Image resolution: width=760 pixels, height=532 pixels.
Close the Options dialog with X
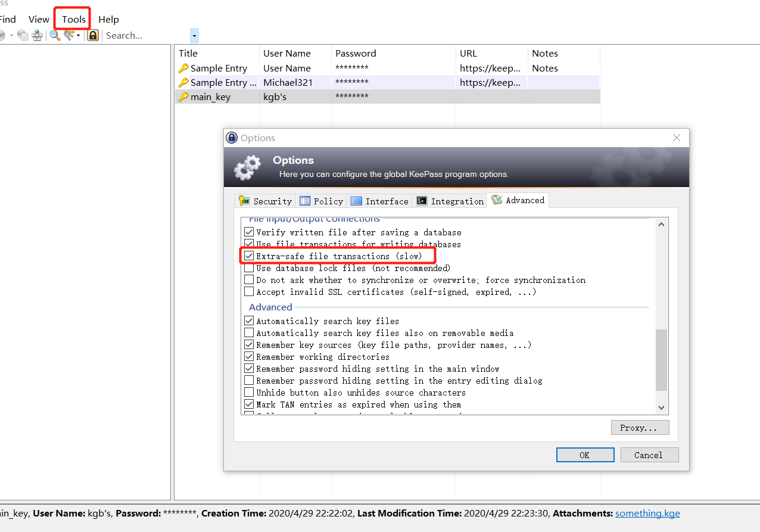click(676, 138)
